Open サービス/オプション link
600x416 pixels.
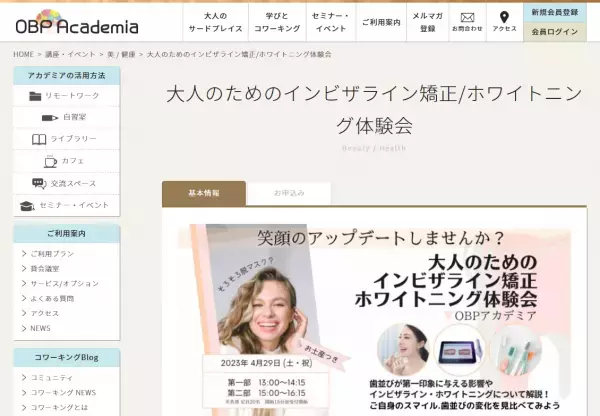(65, 284)
